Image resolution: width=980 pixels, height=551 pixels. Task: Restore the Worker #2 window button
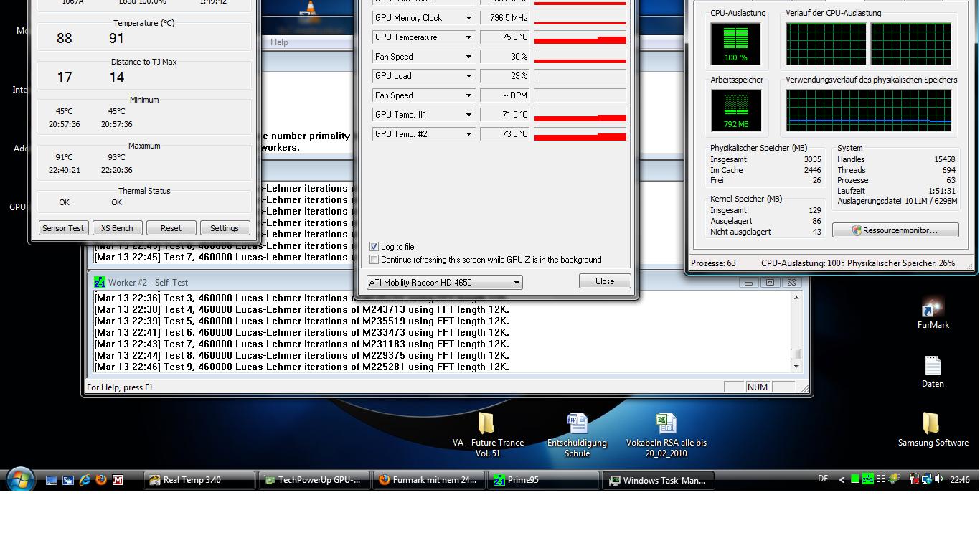[770, 283]
